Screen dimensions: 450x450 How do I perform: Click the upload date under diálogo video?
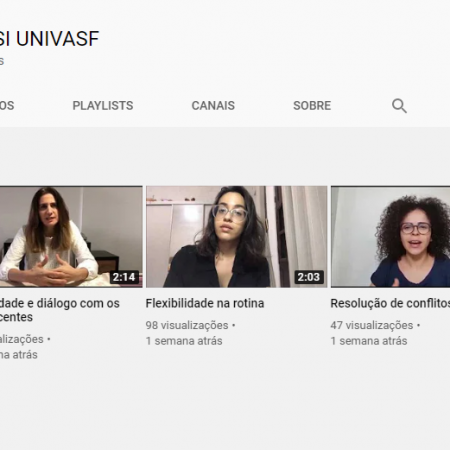19,355
